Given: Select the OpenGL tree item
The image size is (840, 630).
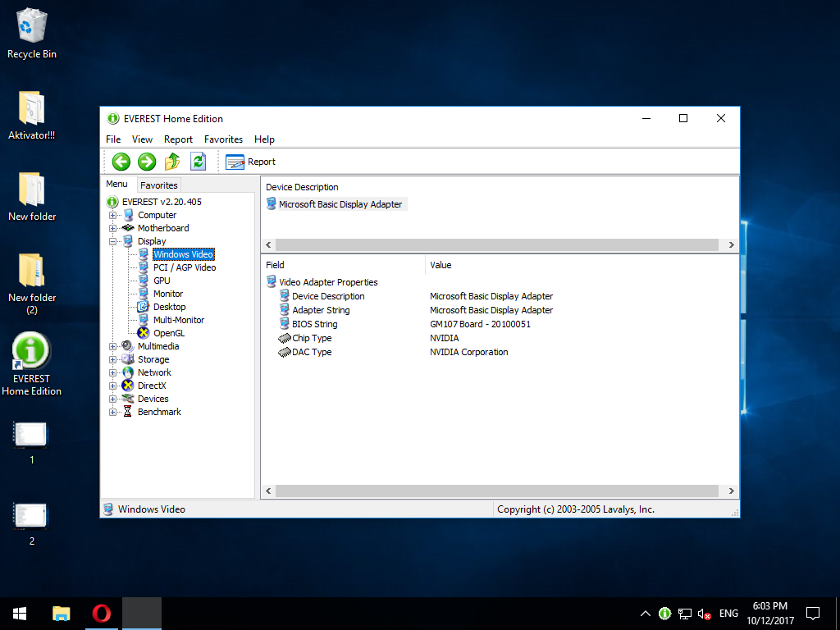Looking at the screenshot, I should tap(169, 333).
